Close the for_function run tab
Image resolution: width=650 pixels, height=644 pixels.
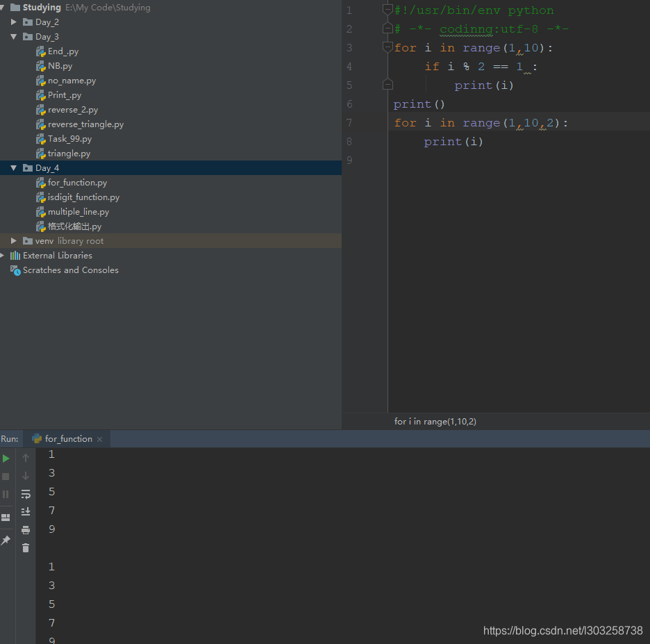click(x=99, y=439)
